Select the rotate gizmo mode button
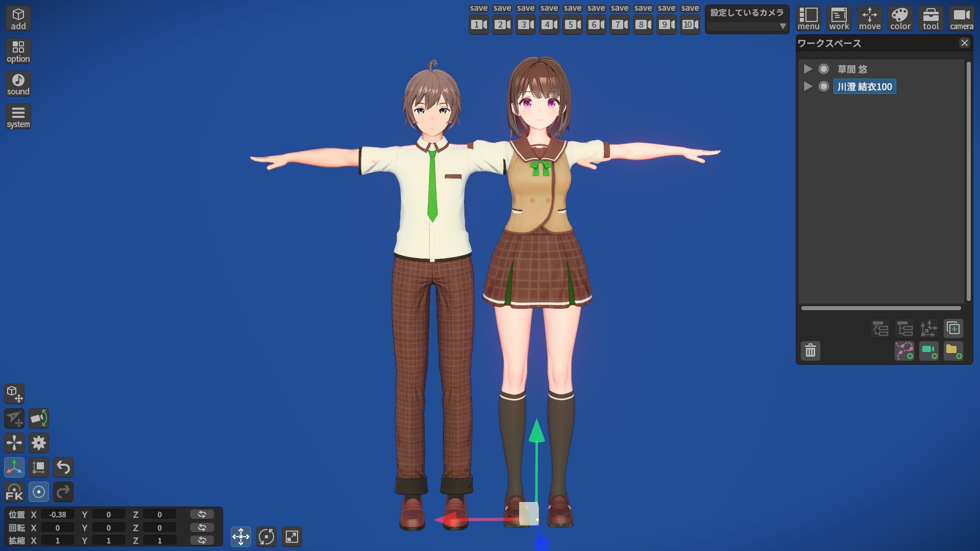The height and width of the screenshot is (551, 980). [x=266, y=537]
